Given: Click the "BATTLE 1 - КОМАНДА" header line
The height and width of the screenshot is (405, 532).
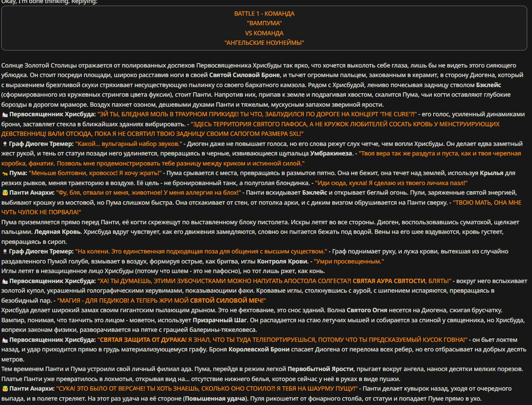Looking at the screenshot, I should (264, 13).
